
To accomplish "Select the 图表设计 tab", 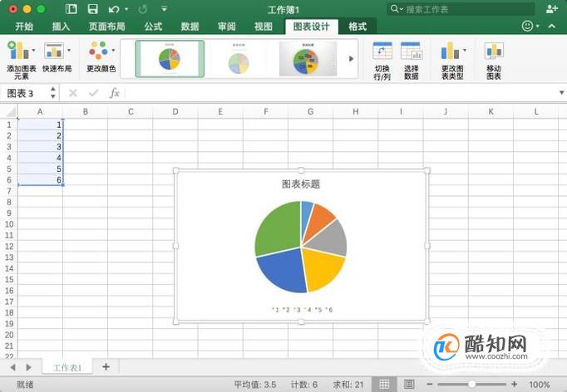I will click(x=311, y=27).
